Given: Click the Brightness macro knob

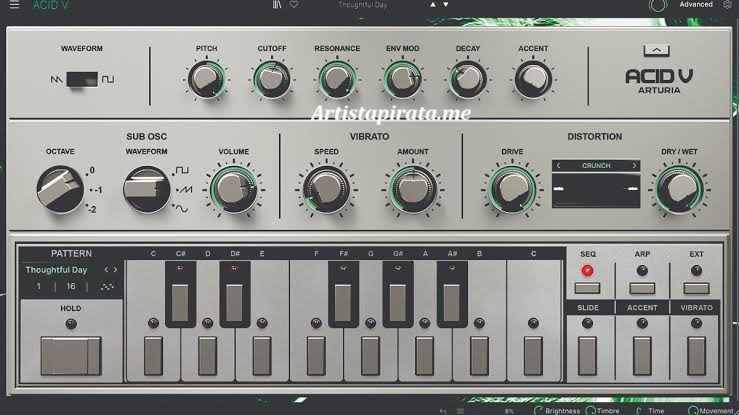Looking at the screenshot, I should [538, 411].
